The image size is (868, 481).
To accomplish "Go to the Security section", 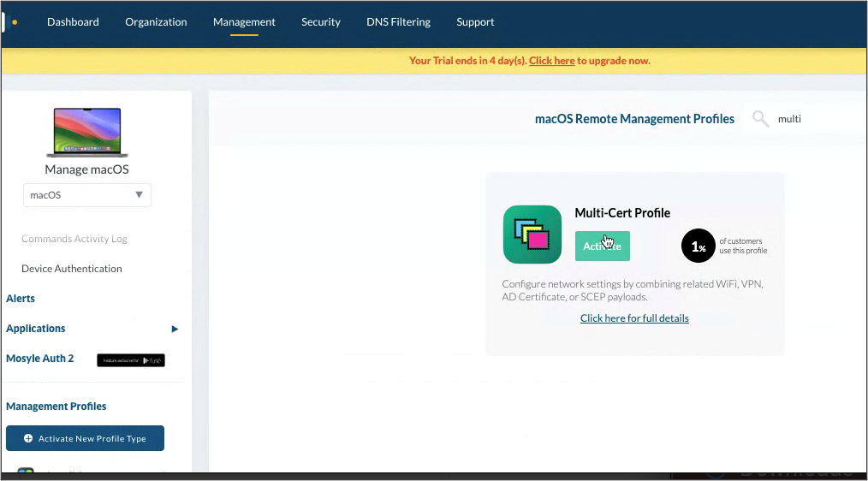I will coord(320,22).
